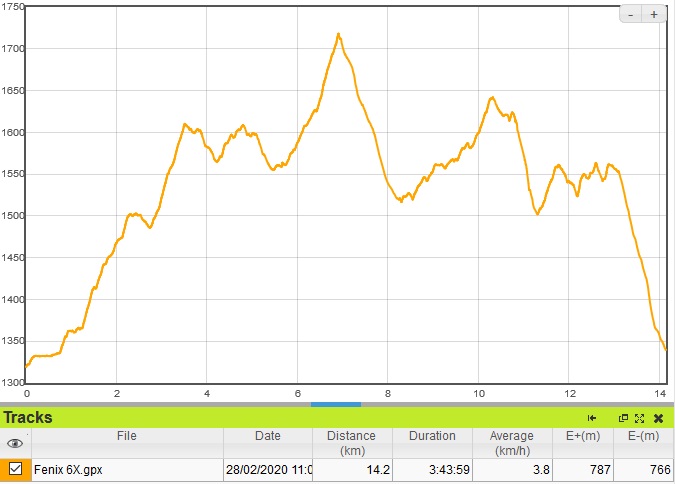Sort tracks by Date column header
This screenshot has width=675, height=484.
click(x=268, y=436)
